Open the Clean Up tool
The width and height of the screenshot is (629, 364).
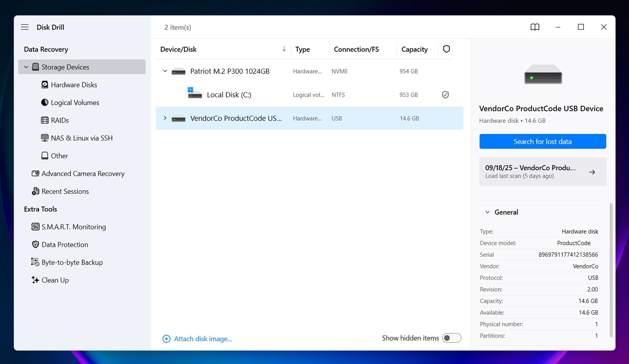[55, 280]
